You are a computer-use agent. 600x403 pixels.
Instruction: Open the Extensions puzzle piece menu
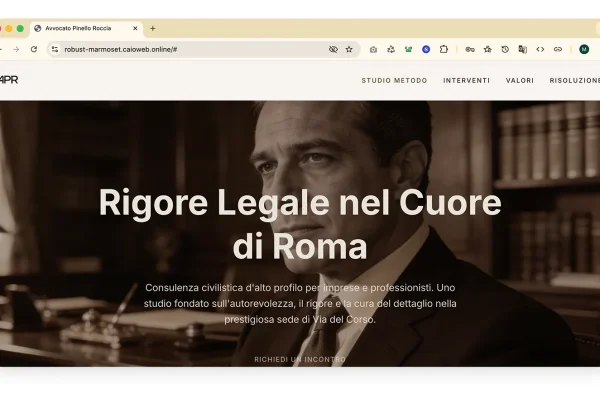coord(443,49)
